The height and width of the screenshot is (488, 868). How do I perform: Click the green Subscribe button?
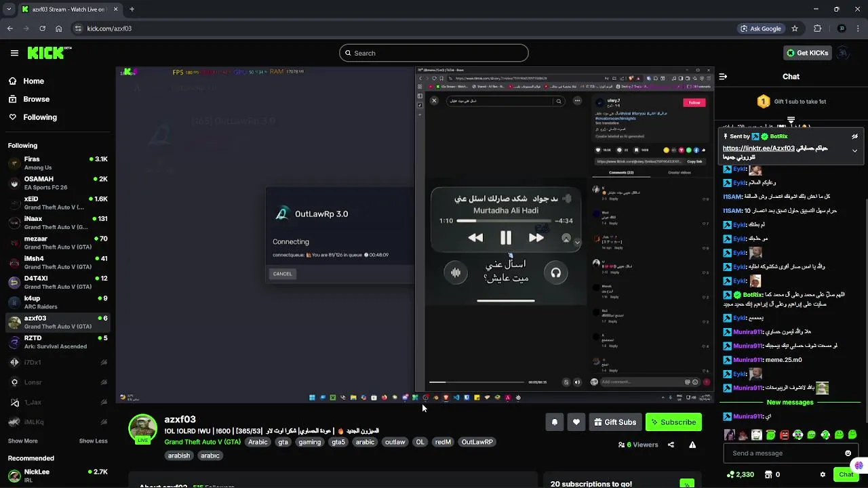click(673, 422)
